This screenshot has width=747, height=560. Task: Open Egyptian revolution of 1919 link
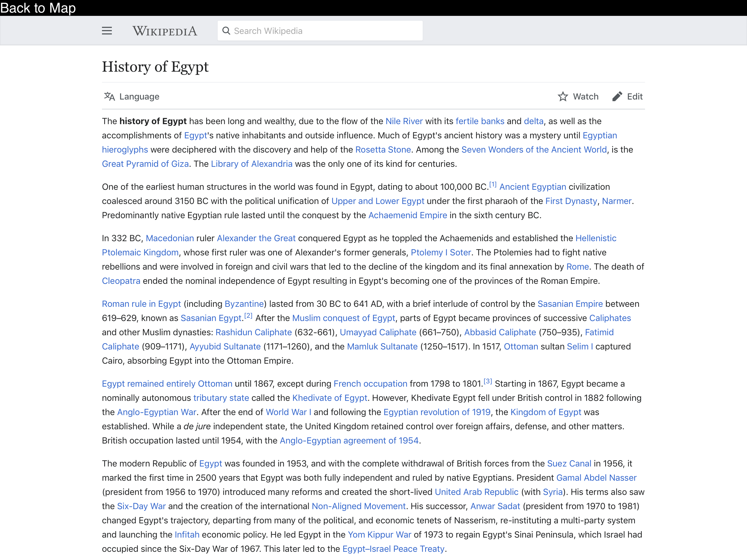click(x=437, y=412)
